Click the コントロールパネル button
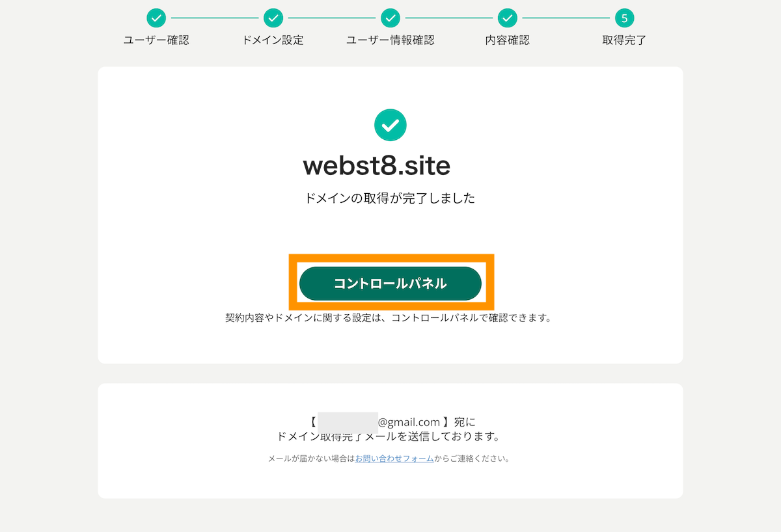Screen dimensions: 781x532 pos(390,284)
